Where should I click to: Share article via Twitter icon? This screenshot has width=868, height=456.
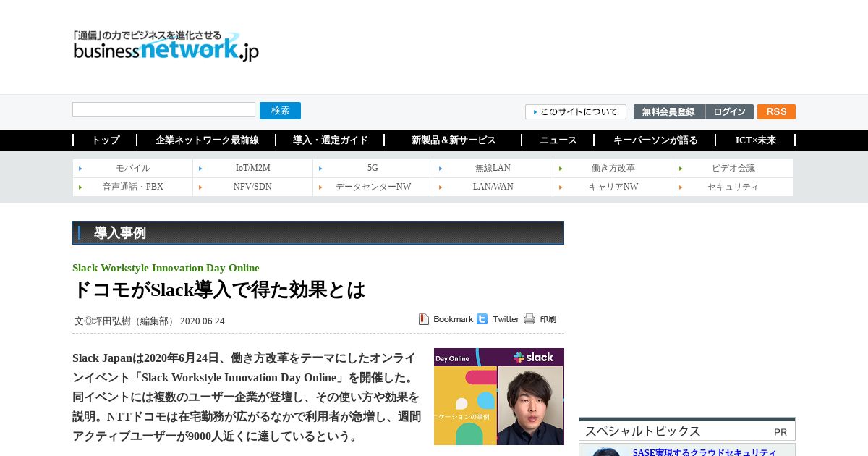(498, 319)
